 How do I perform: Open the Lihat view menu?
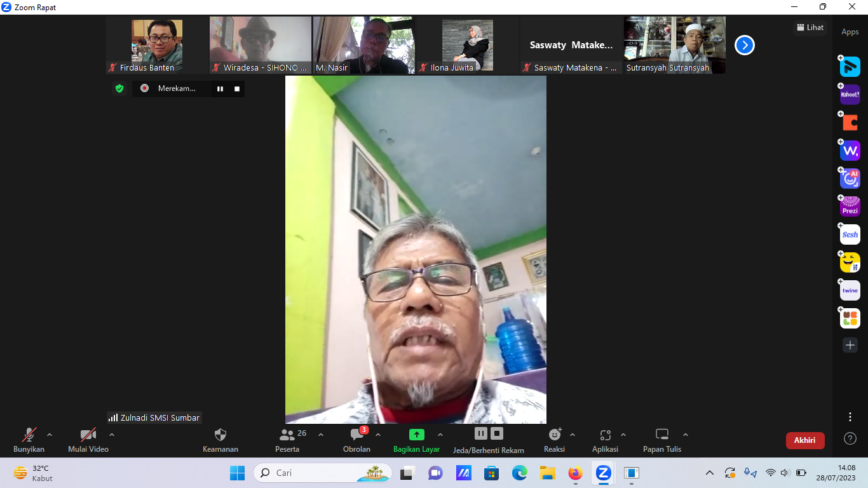(810, 27)
